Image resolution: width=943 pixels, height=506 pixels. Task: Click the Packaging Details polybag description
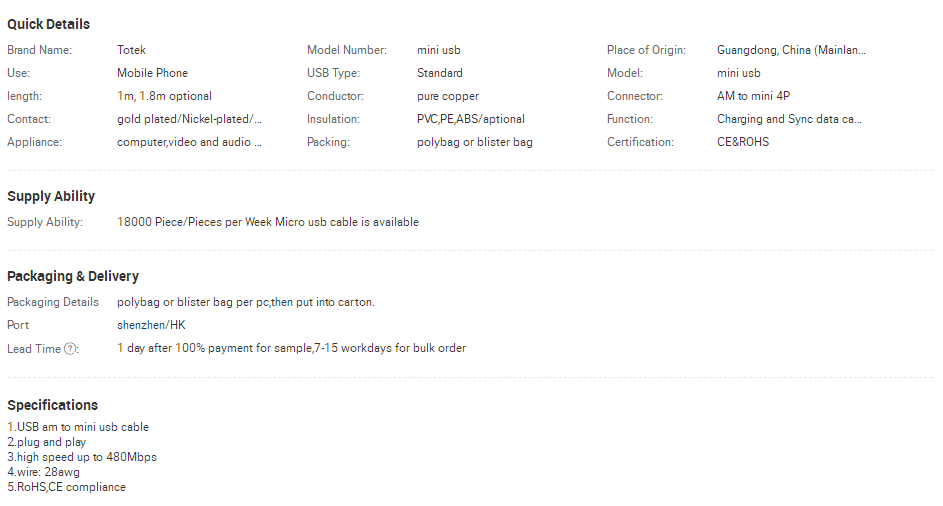click(245, 302)
